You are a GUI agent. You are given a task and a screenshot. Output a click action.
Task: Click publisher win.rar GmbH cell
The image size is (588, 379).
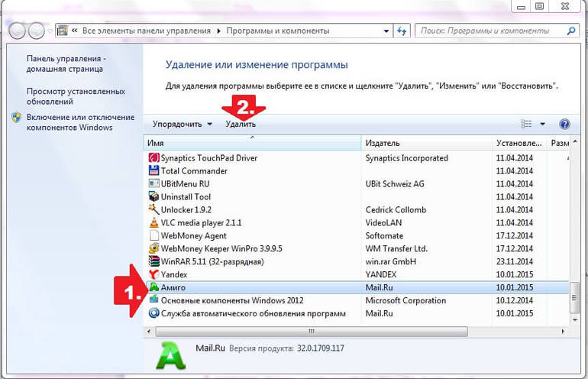(391, 261)
